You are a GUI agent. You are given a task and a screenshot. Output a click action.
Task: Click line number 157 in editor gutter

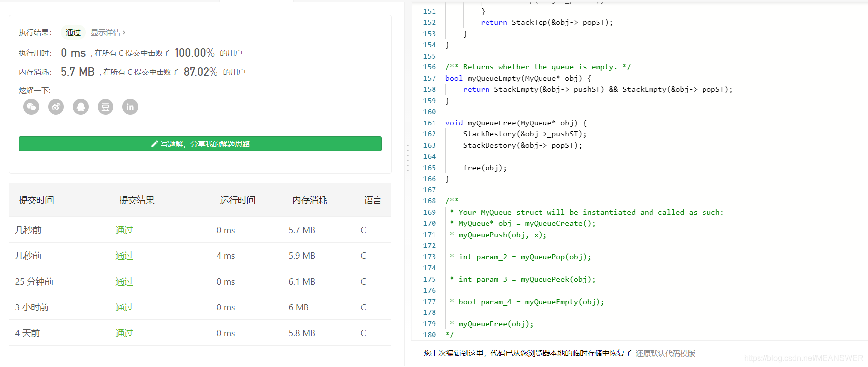429,78
